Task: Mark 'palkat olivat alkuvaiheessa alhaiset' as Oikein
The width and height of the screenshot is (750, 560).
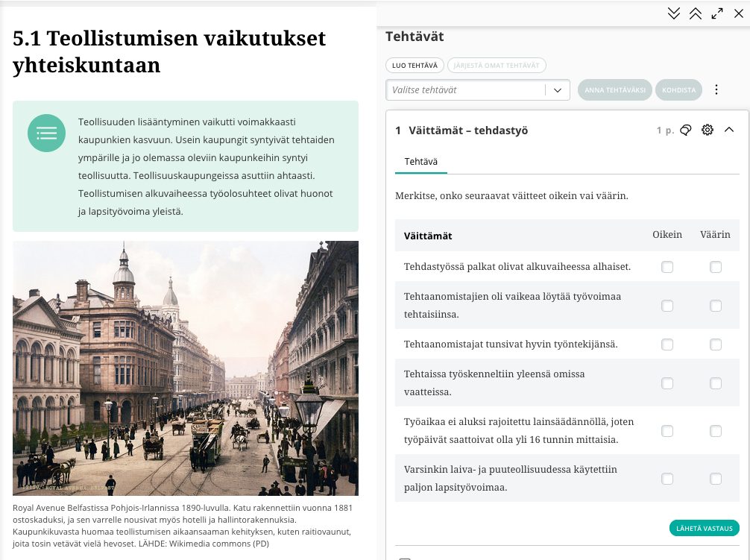Action: [x=667, y=267]
